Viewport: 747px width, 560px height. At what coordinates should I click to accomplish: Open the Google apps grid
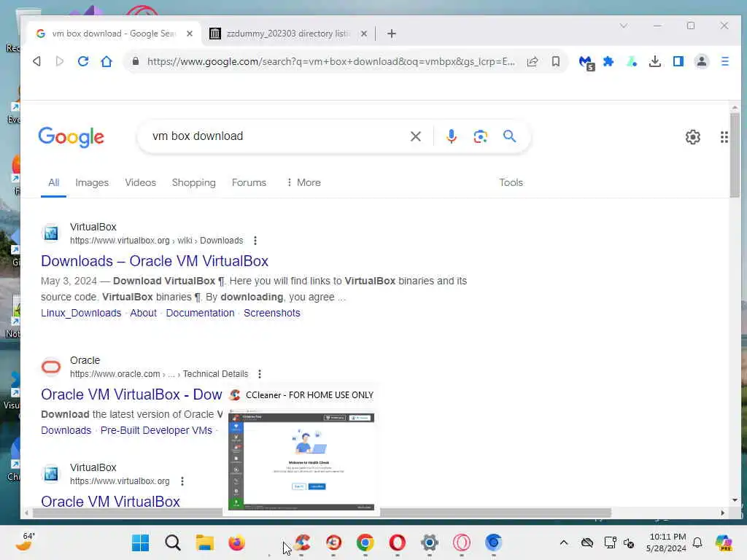[724, 137]
